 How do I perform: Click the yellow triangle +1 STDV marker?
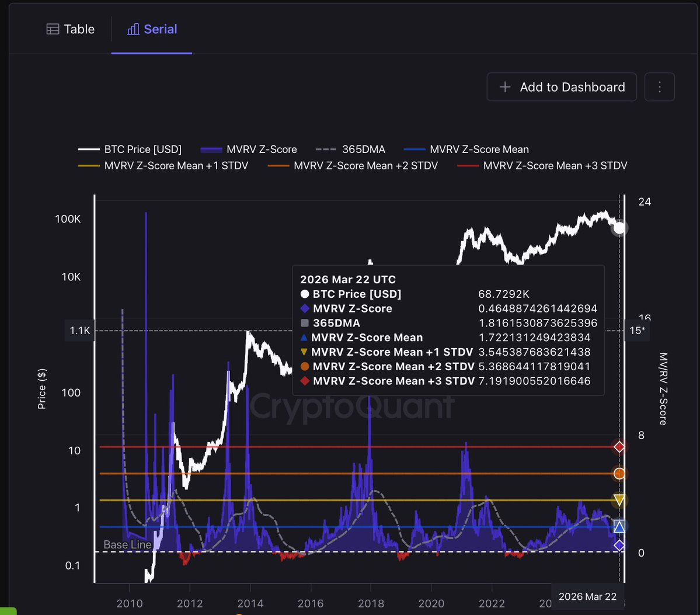(x=619, y=499)
